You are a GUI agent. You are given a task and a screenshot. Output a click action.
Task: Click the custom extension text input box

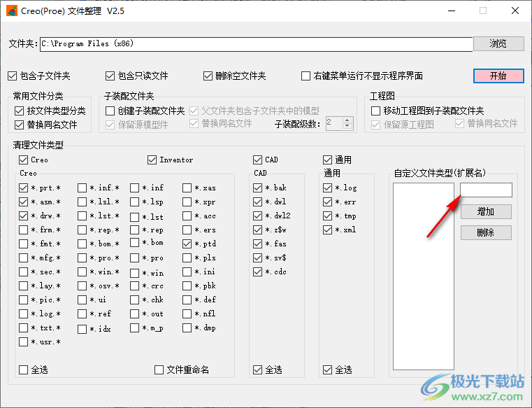point(486,190)
